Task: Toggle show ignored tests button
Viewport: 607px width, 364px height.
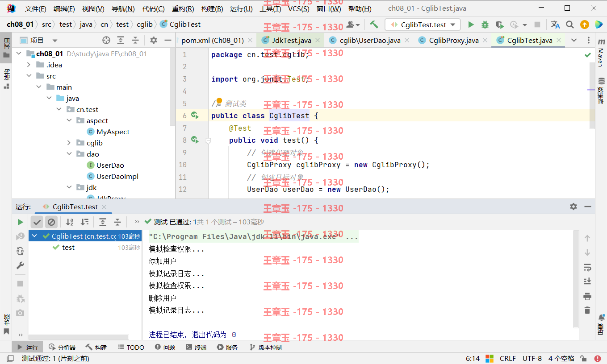Action: pos(51,222)
